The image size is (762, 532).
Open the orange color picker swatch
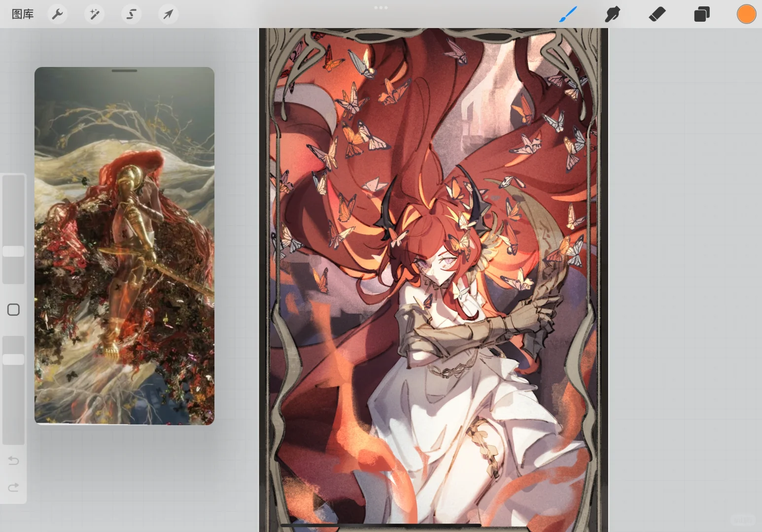[x=746, y=14]
